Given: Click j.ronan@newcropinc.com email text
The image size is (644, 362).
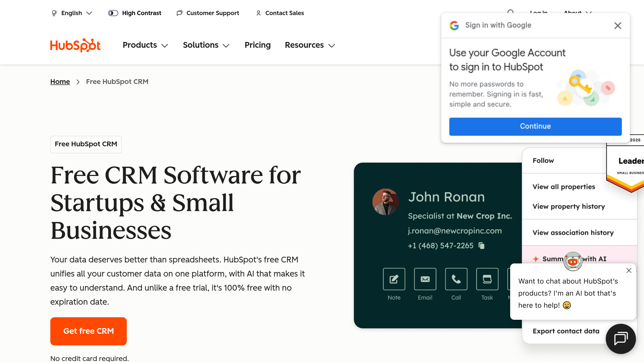Looking at the screenshot, I should point(455,231).
